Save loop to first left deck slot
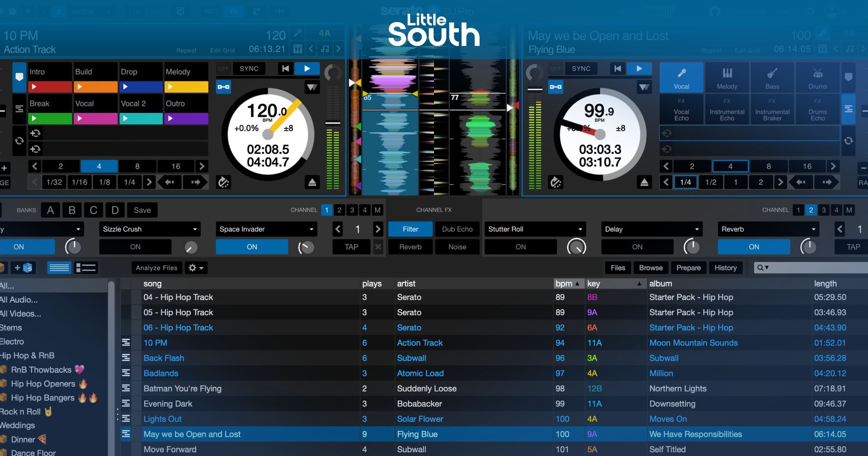868x456 pixels. coord(35,133)
